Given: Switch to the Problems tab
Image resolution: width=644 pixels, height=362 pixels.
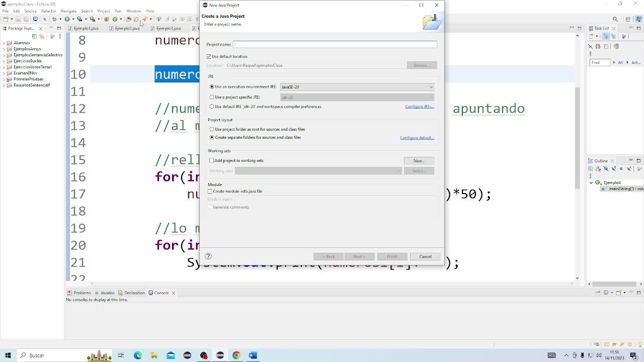Looking at the screenshot, I should pos(79,293).
